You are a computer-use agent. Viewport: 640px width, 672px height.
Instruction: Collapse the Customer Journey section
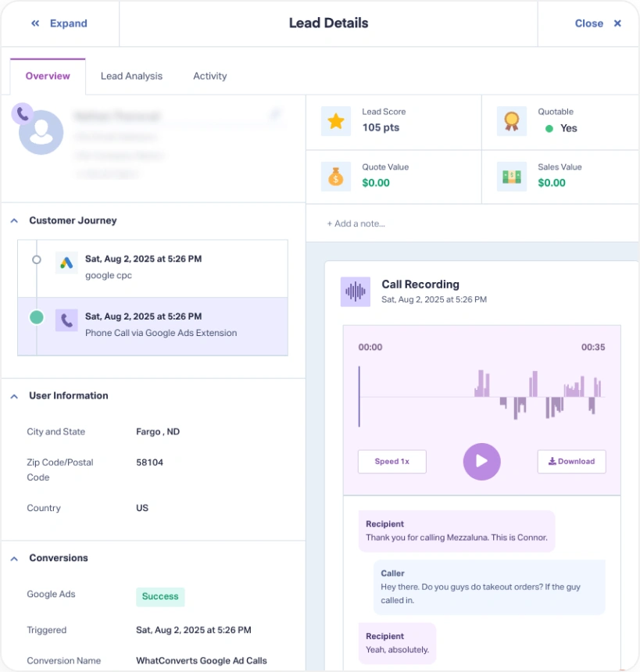(x=14, y=221)
